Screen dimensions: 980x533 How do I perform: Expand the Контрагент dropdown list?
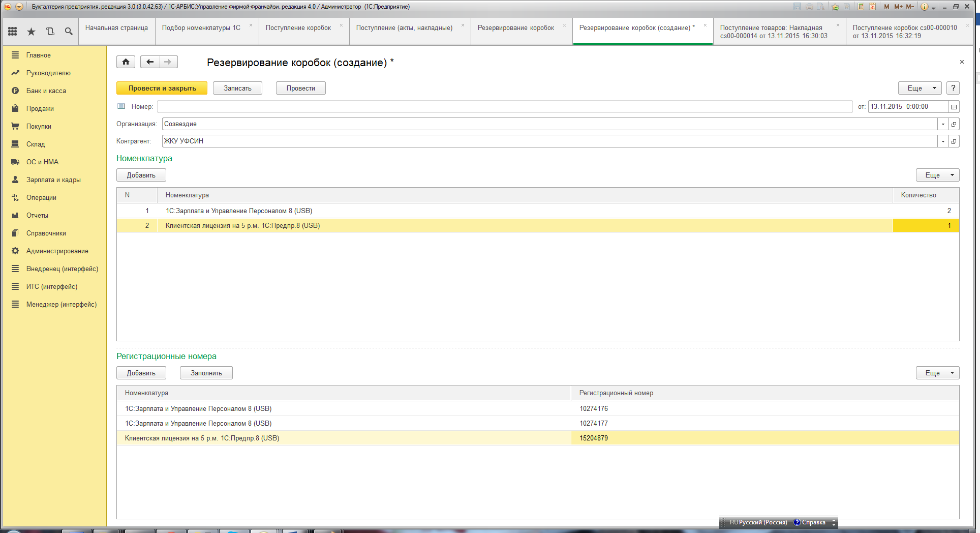point(943,141)
